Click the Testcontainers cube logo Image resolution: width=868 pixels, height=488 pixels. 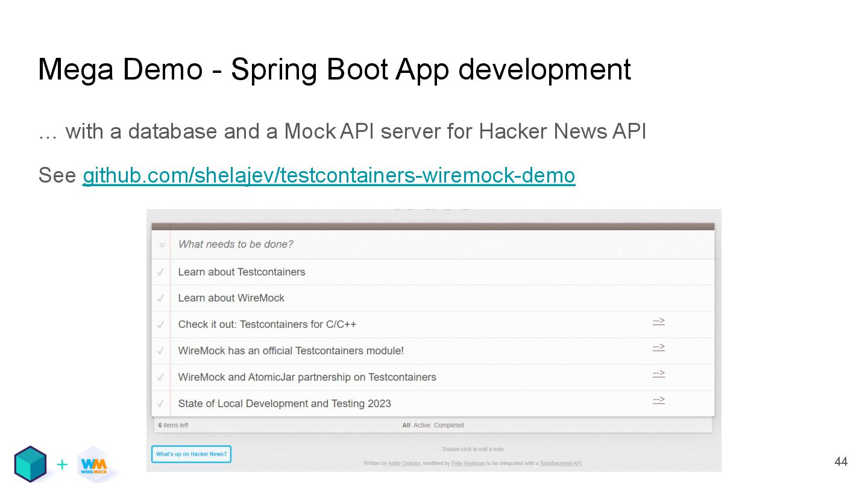point(30,464)
